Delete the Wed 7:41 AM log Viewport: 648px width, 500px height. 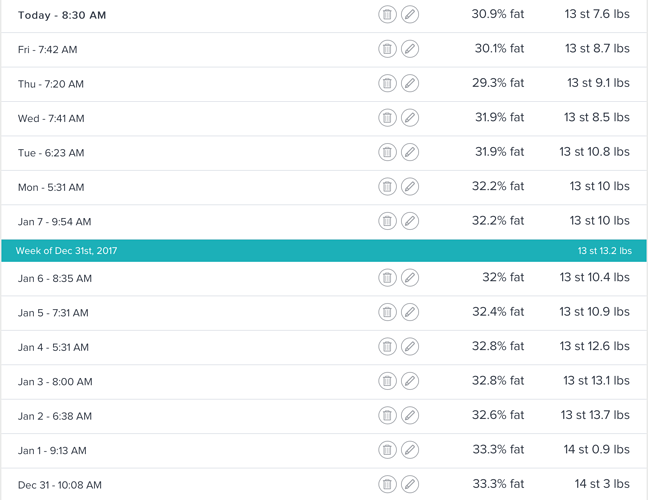(x=387, y=118)
